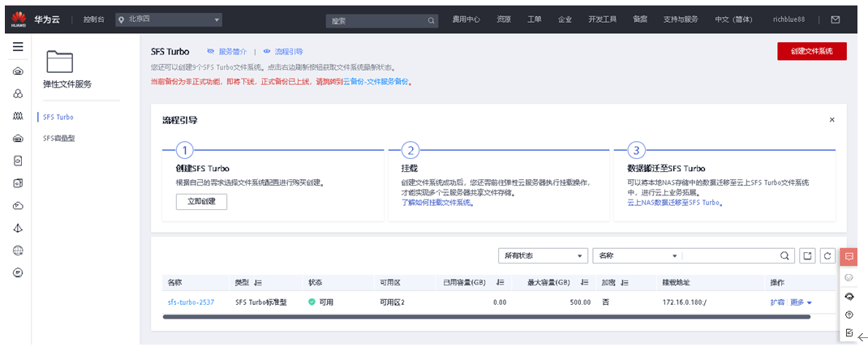The width and height of the screenshot is (868, 347).
Task: Click the pyramid-shaped sidebar icon
Action: (x=18, y=228)
